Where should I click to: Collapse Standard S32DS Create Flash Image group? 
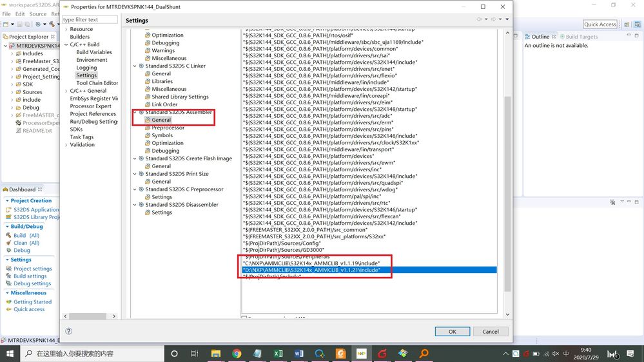pyautogui.click(x=135, y=158)
